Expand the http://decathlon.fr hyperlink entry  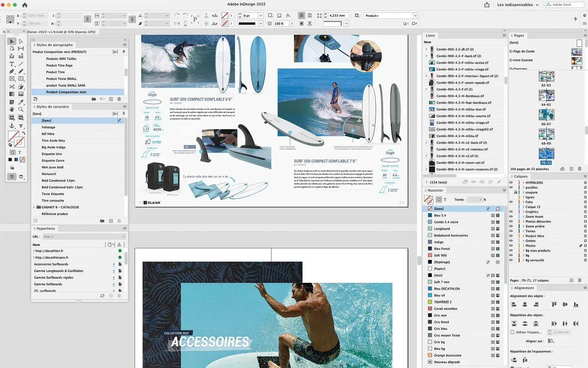[x=34, y=251]
